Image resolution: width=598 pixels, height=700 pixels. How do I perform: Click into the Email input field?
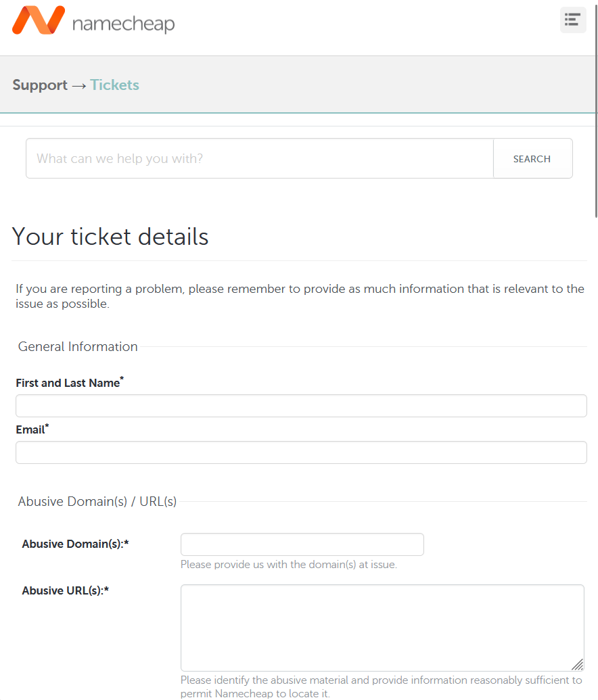[x=301, y=452]
